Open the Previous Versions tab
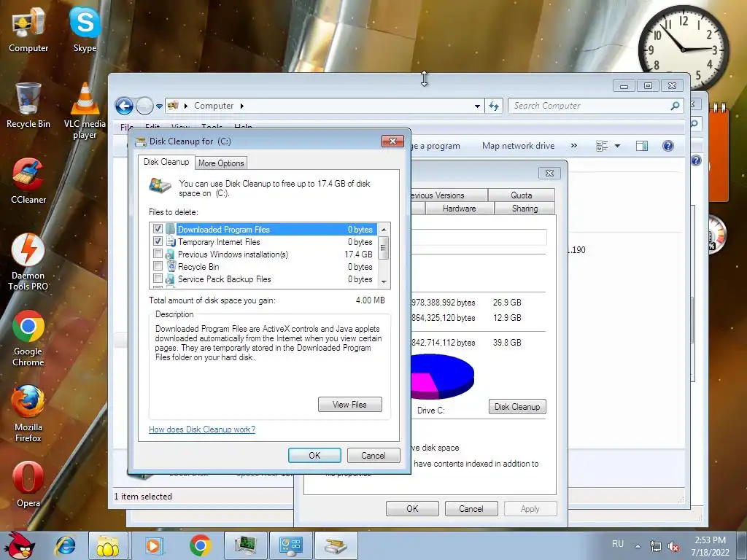Viewport: 747px width, 560px height. coord(448,195)
